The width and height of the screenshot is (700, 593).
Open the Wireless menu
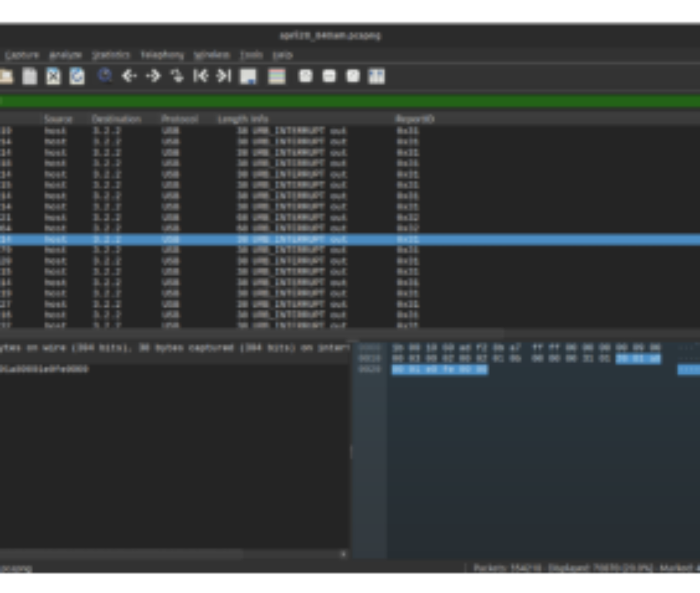click(212, 55)
